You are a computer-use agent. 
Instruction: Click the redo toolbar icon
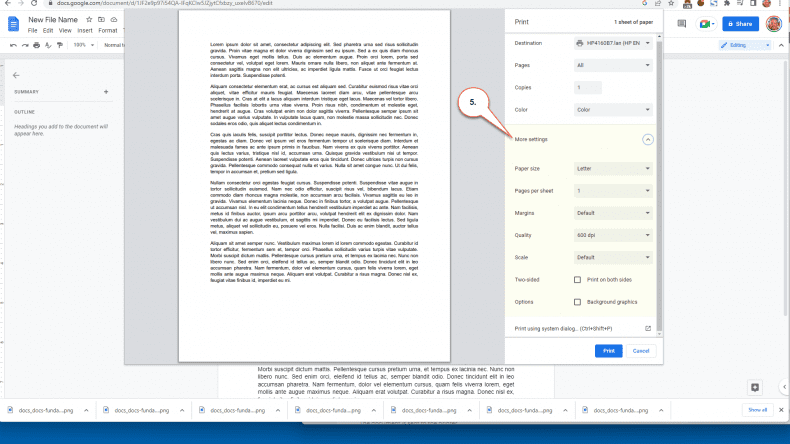pyautogui.click(x=25, y=45)
